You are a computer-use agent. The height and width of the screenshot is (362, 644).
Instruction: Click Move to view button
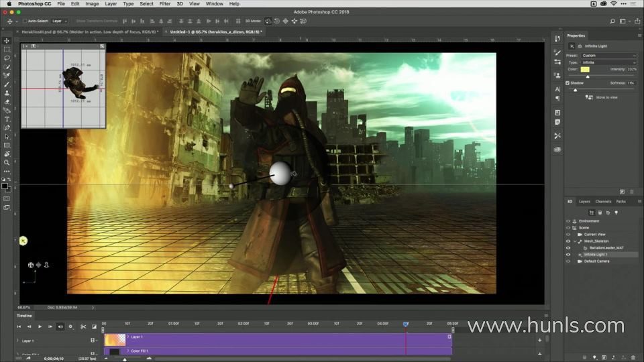pos(602,97)
